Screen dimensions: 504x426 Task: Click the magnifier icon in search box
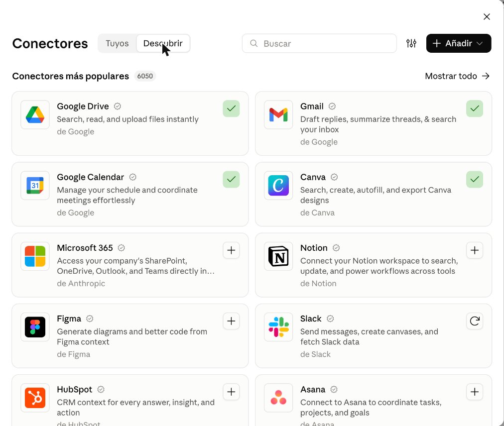[x=253, y=43]
